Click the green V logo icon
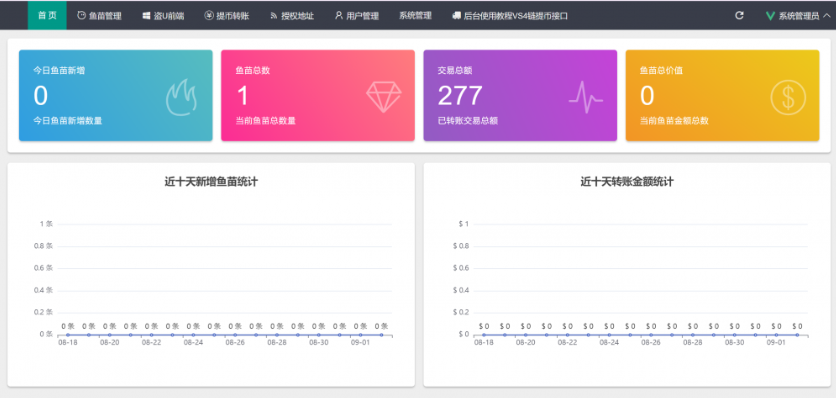The height and width of the screenshot is (398, 836). [770, 16]
